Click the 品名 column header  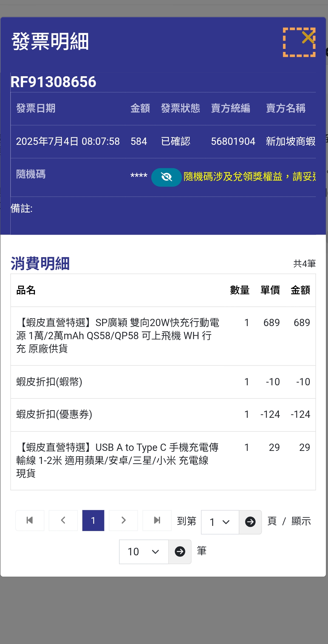pyautogui.click(x=26, y=290)
